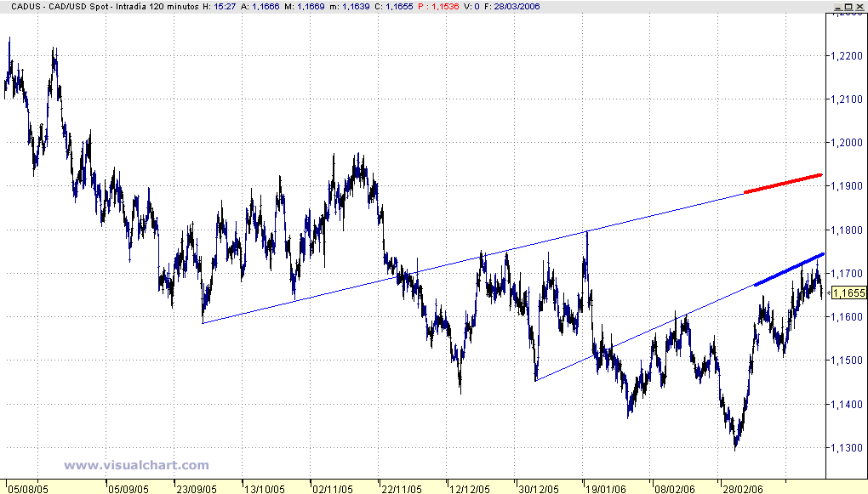The height and width of the screenshot is (494, 868).
Task: Click the low value m: 1,1639
Action: tap(350, 7)
